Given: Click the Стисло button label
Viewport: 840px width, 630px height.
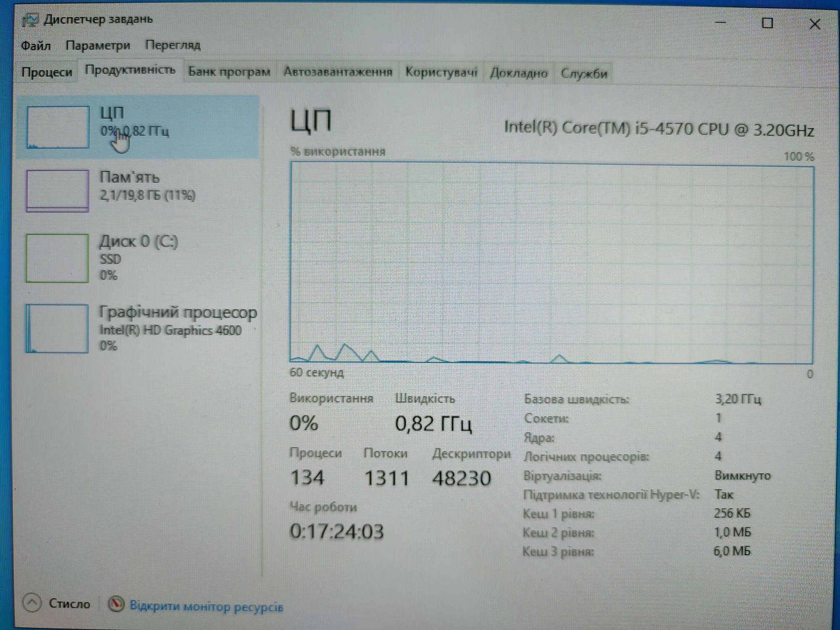Looking at the screenshot, I should [x=69, y=604].
